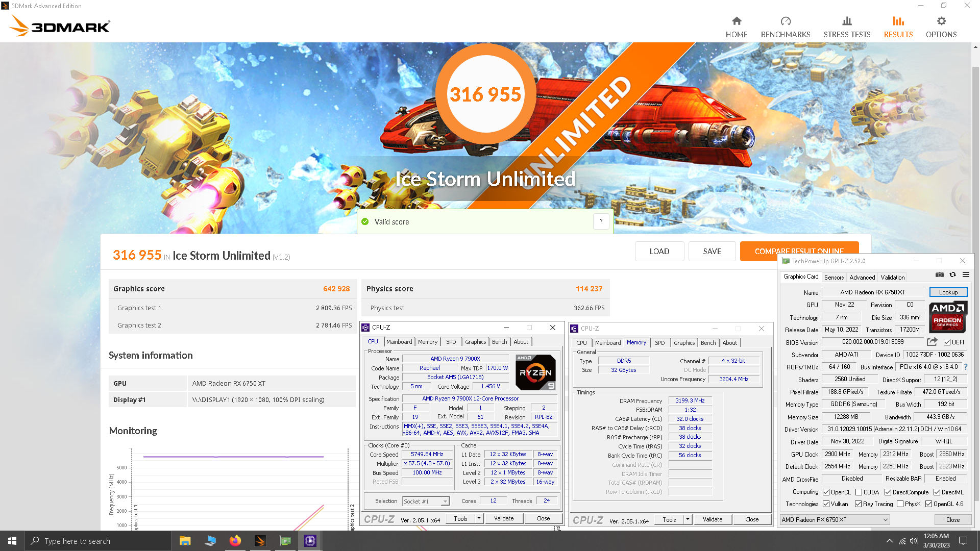Click the Windows taskbar search box
Screen dimensions: 980x551
pos(97,541)
